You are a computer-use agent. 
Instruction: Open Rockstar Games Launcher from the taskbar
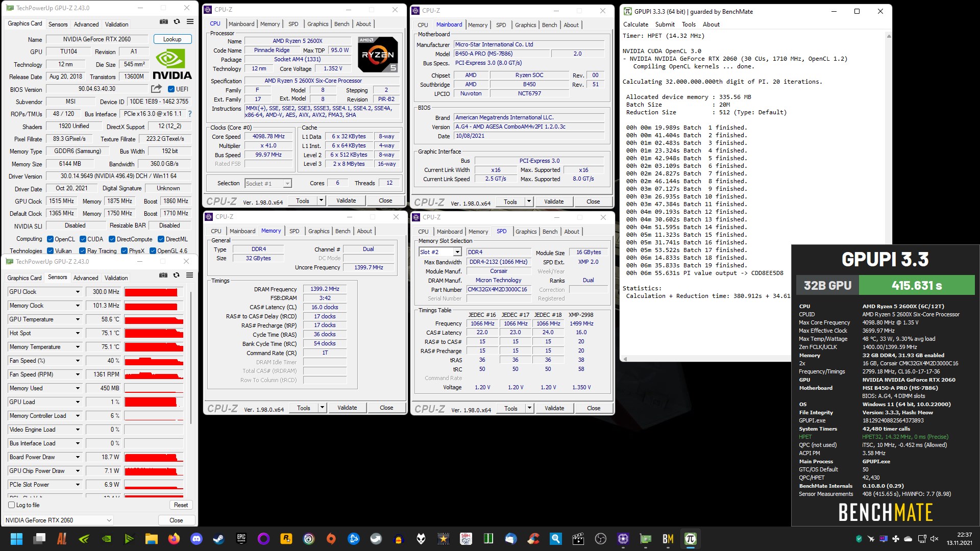click(x=286, y=539)
